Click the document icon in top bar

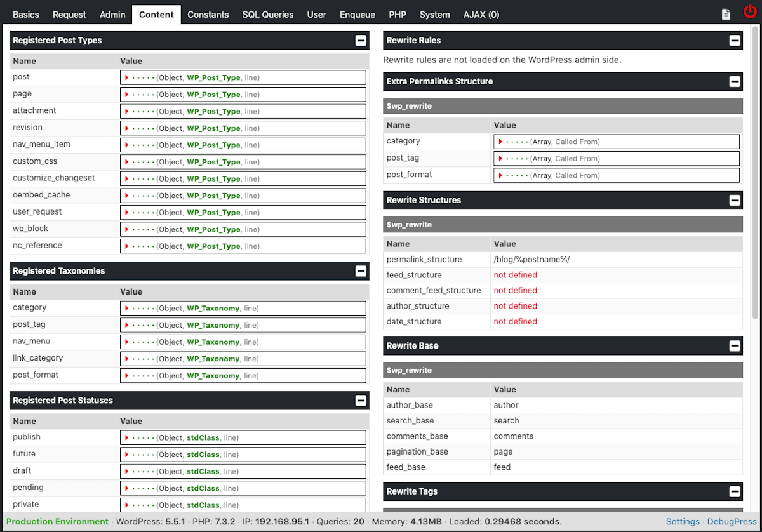726,14
